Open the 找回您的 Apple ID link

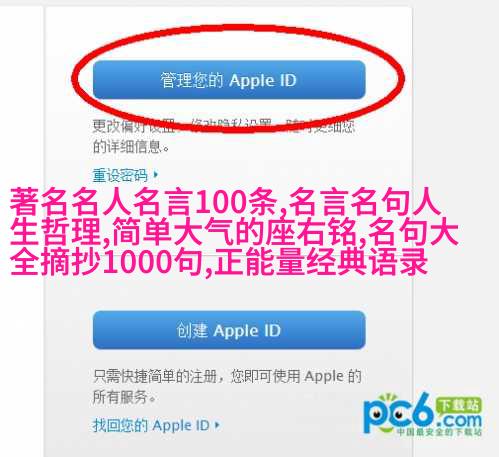click(x=151, y=425)
